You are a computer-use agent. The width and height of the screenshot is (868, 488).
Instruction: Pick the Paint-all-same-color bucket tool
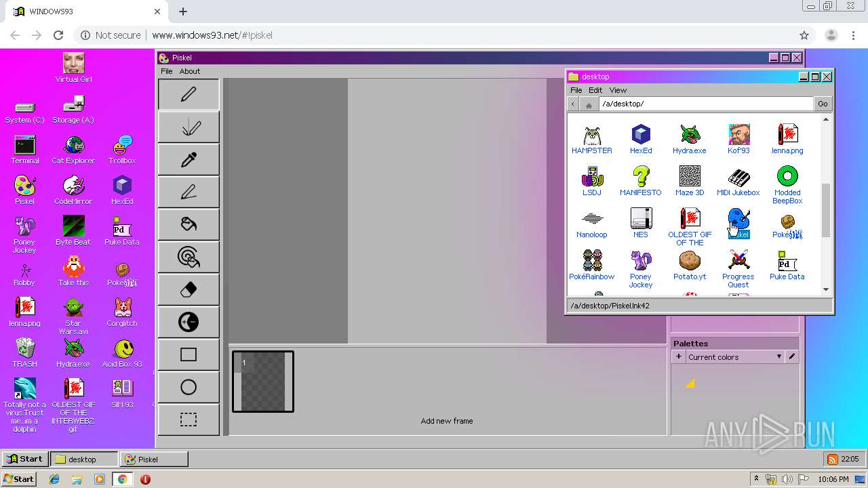coord(189,257)
